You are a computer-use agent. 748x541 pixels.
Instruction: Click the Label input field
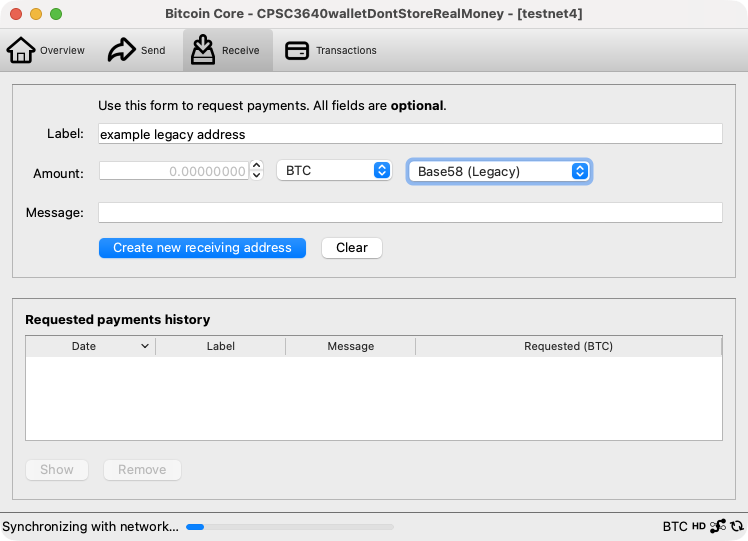410,134
